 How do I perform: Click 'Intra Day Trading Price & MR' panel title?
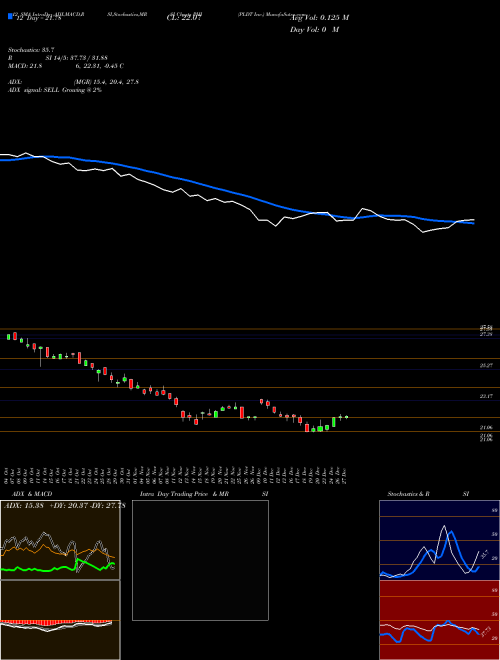[184, 494]
